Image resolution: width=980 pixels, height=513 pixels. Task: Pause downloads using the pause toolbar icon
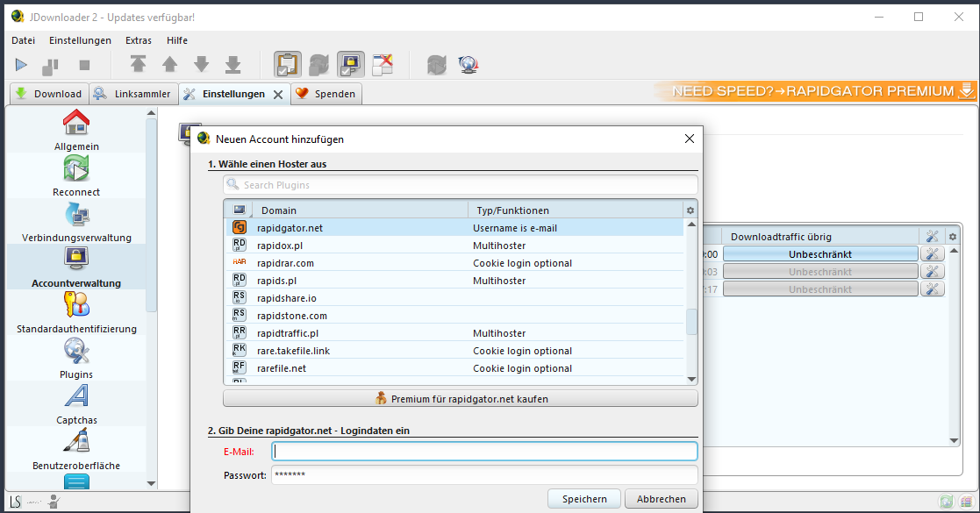coord(50,65)
